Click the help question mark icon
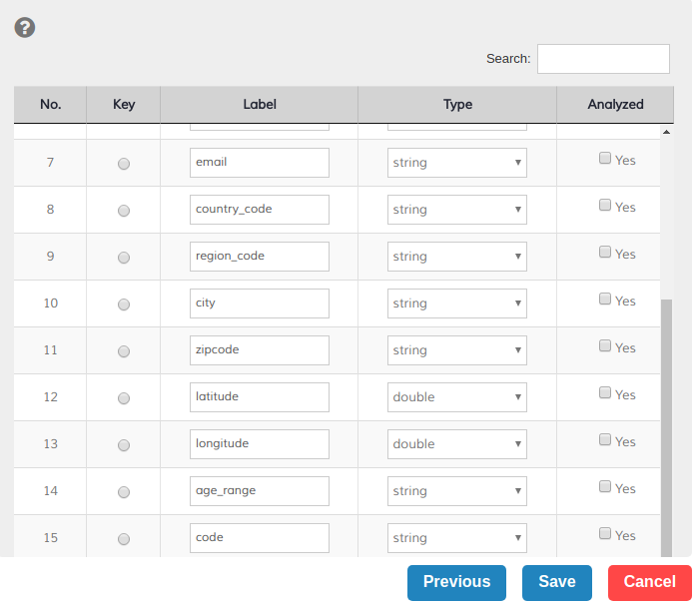 (x=25, y=27)
